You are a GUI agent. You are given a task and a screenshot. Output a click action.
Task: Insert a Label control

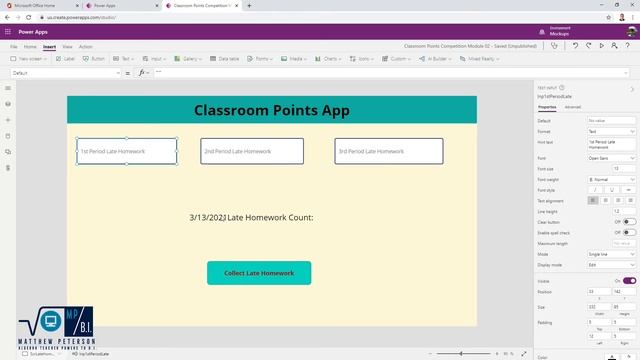[x=65, y=59]
